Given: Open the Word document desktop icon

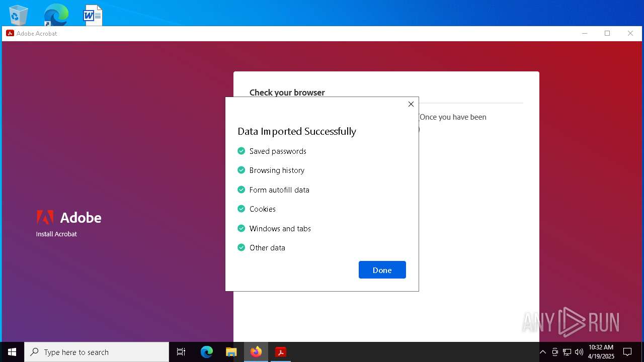Looking at the screenshot, I should pos(93,15).
